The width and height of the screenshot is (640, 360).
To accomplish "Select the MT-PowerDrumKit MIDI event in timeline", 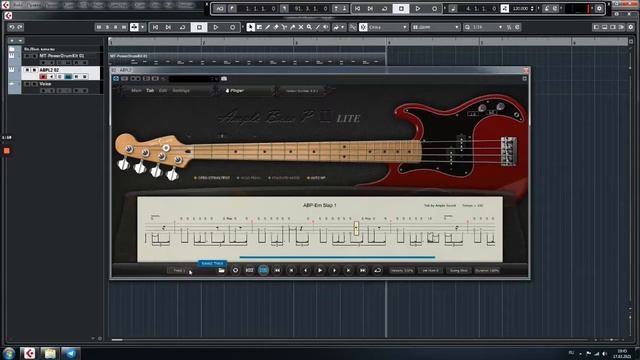I will (247, 59).
